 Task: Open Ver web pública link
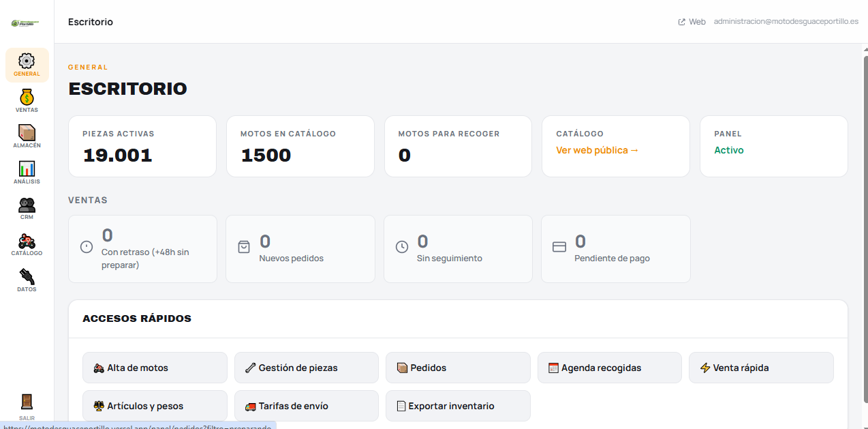click(597, 150)
